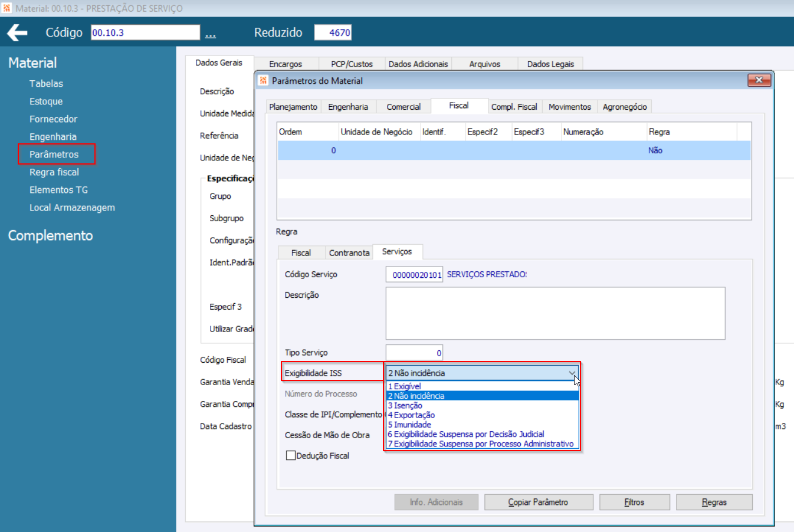Open Parâmetros in the sidebar
Viewport: 794px width, 532px height.
pyautogui.click(x=54, y=155)
